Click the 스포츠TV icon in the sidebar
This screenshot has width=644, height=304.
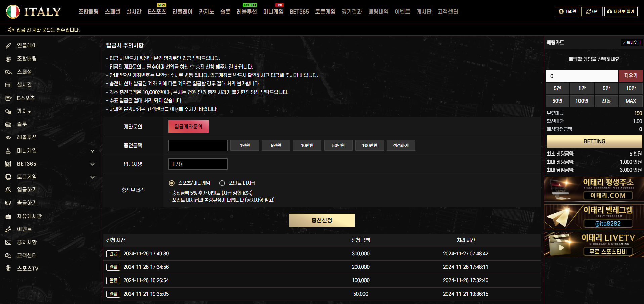pyautogui.click(x=8, y=268)
